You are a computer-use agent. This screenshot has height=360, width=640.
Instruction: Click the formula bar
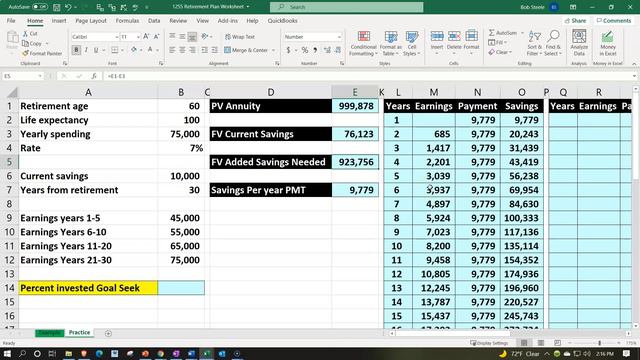[367, 76]
